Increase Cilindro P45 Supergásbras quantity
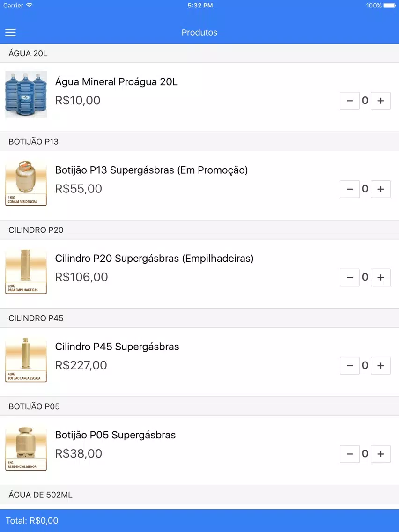The height and width of the screenshot is (532, 399). 381,365
